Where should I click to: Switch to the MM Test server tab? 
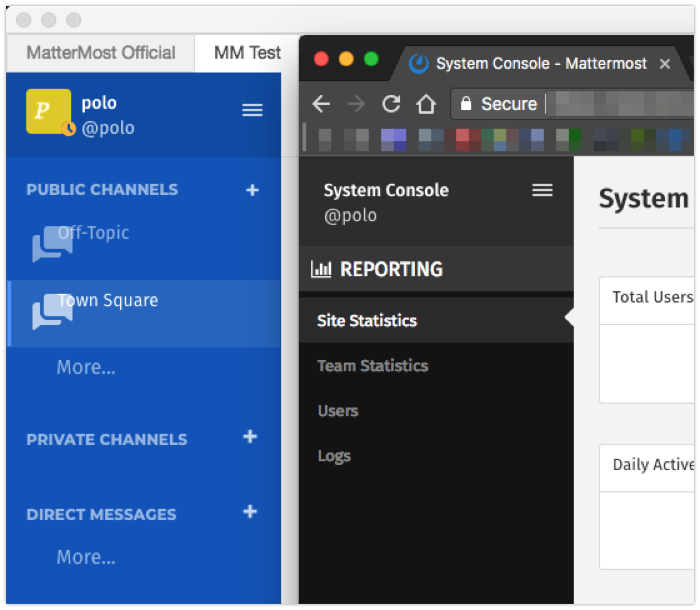(x=247, y=52)
